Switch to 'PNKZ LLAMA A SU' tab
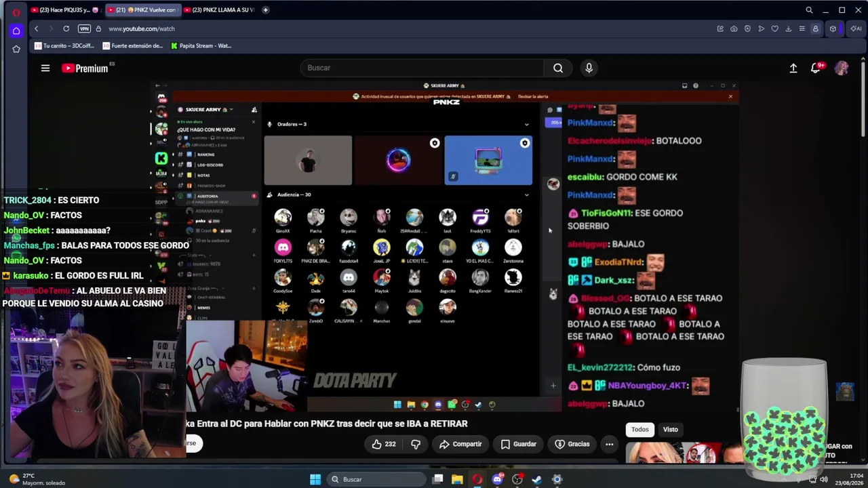The image size is (868, 488). coord(218,10)
